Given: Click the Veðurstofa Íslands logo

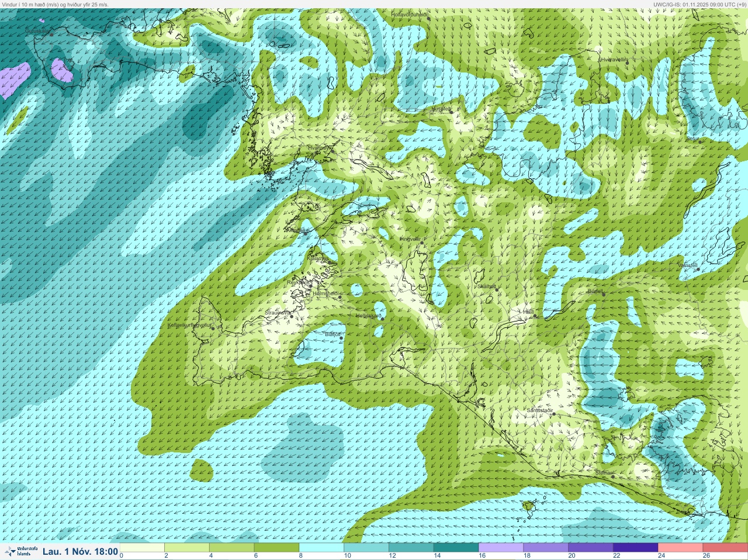Looking at the screenshot, I should click(20, 551).
